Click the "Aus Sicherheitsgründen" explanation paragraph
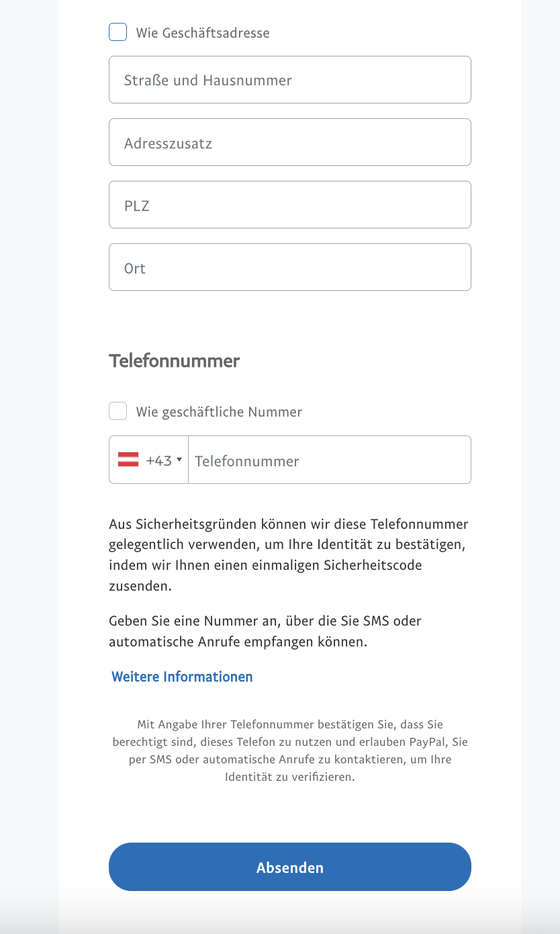 (x=289, y=554)
